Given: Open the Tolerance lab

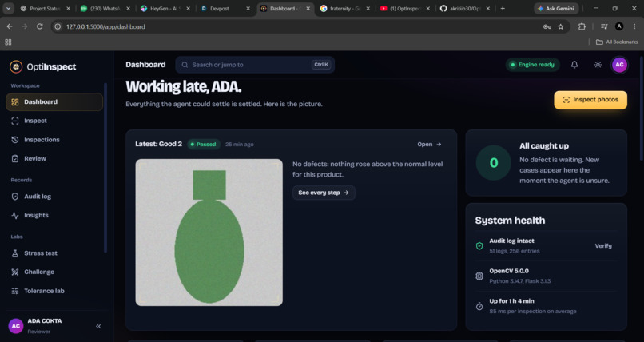Looking at the screenshot, I should click(54, 291).
